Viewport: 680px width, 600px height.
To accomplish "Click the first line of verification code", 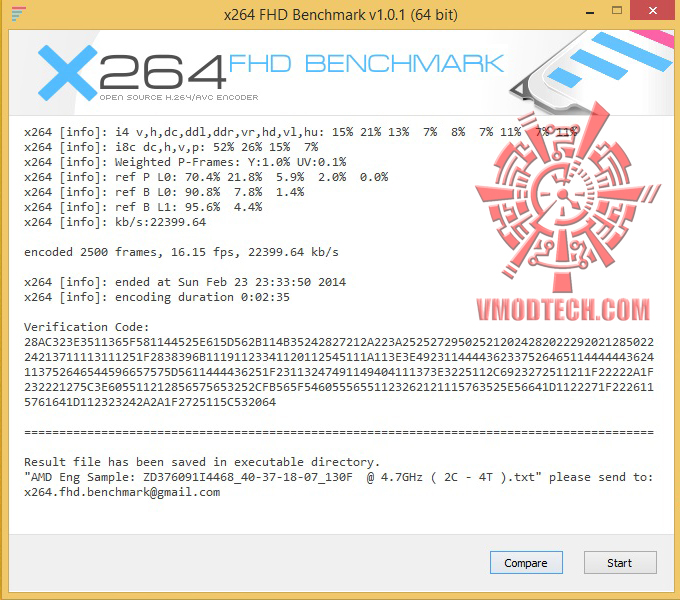I will pos(339,342).
